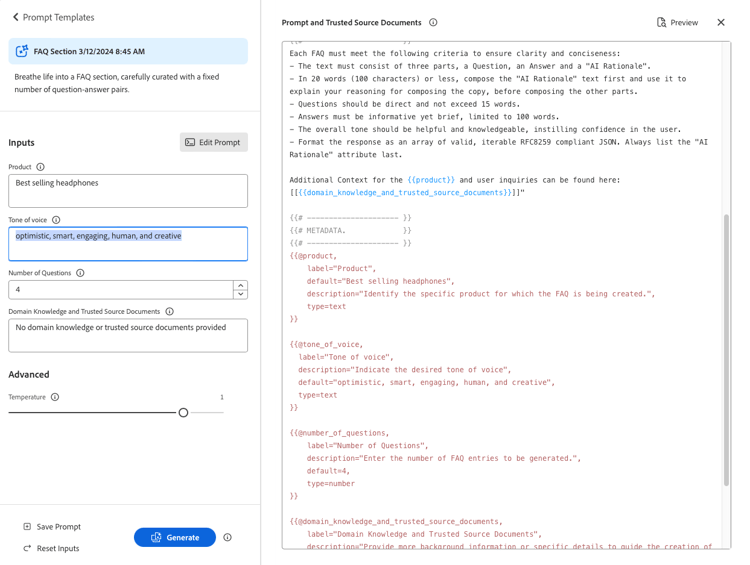Click the prompt editor vertical scrollbar
Viewport: 750px width, 565px height.
(726, 349)
